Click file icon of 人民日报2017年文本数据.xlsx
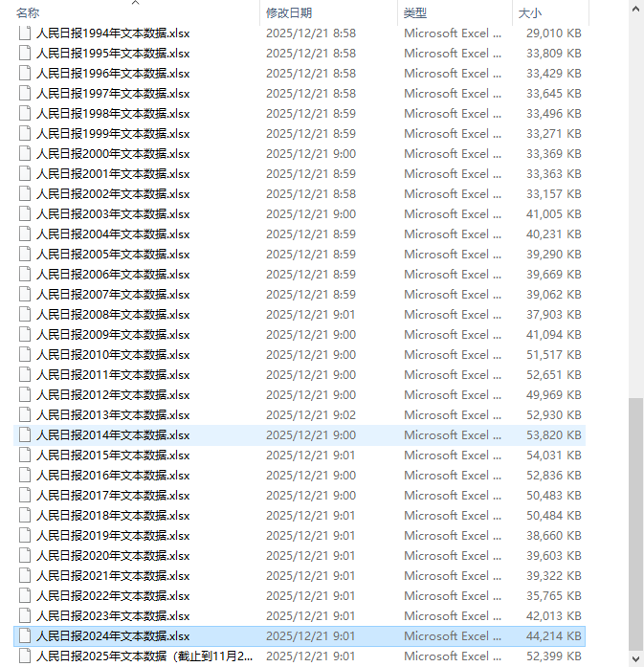Image resolution: width=644 pixels, height=667 pixels. point(25,496)
